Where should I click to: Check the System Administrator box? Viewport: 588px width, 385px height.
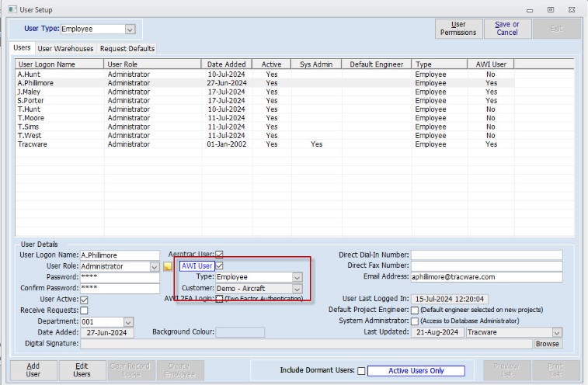pos(415,321)
